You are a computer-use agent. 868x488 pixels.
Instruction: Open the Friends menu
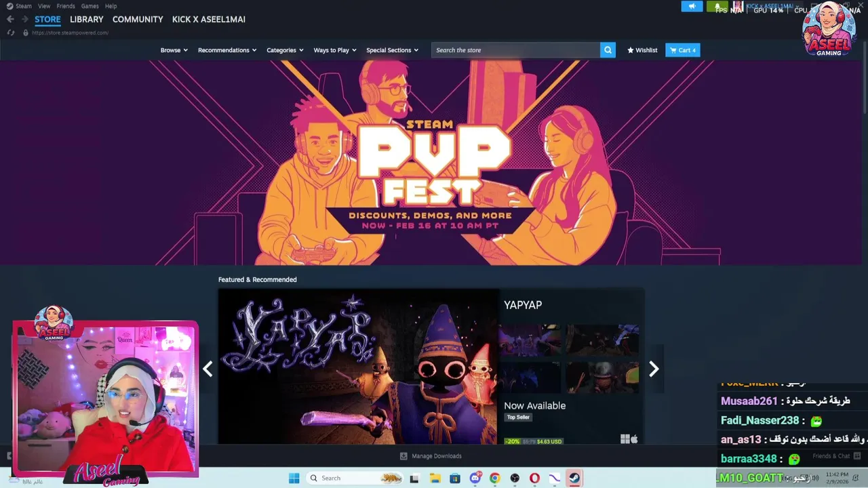click(66, 6)
